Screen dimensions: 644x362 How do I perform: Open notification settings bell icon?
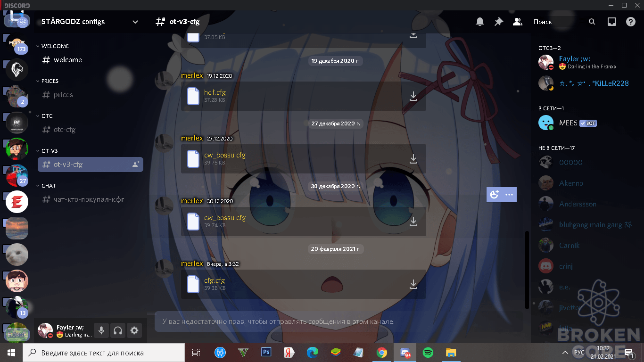click(x=480, y=22)
